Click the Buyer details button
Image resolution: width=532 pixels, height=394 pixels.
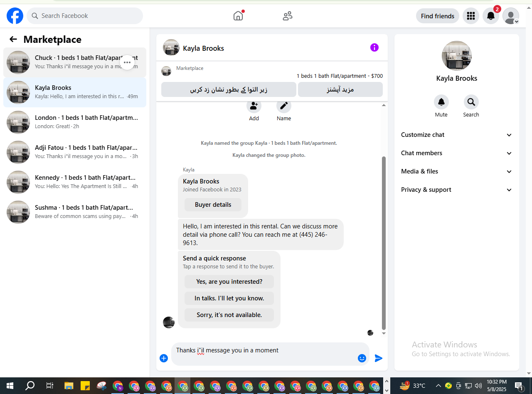point(213,205)
